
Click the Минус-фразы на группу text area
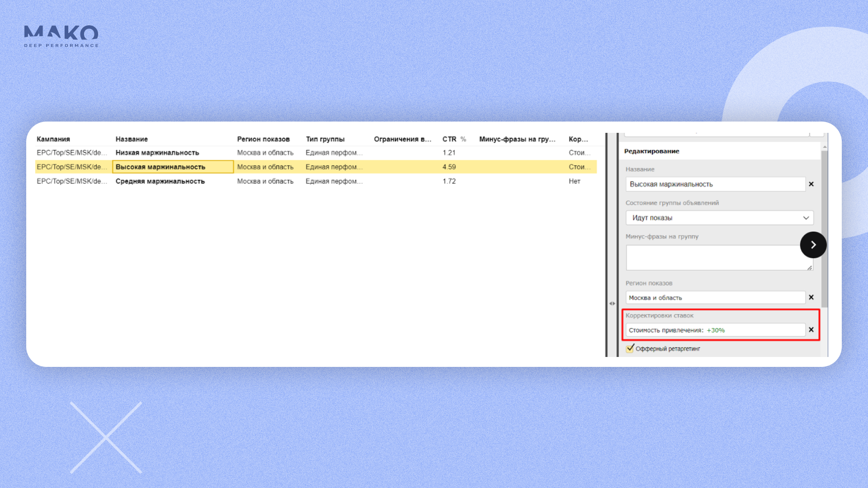[x=720, y=258]
